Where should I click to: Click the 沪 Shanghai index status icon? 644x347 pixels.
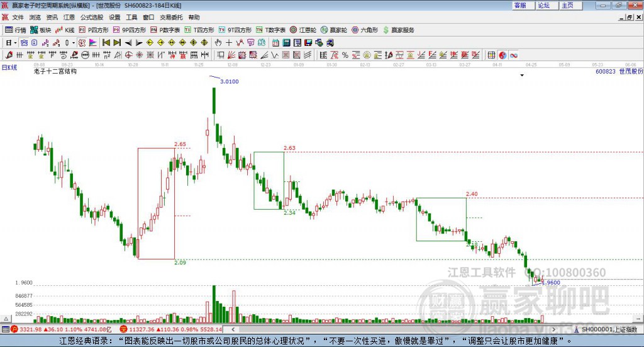click(x=14, y=329)
